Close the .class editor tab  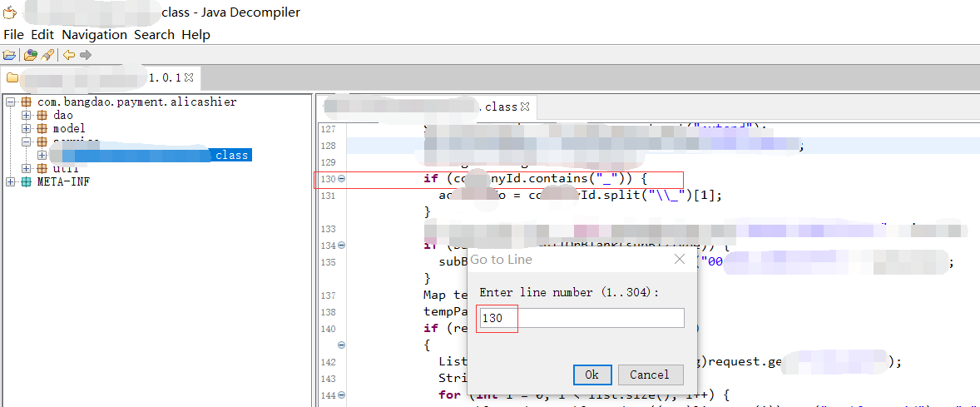pos(525,107)
